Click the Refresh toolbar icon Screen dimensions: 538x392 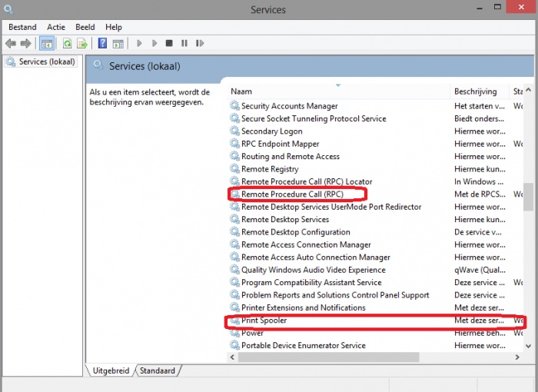68,44
